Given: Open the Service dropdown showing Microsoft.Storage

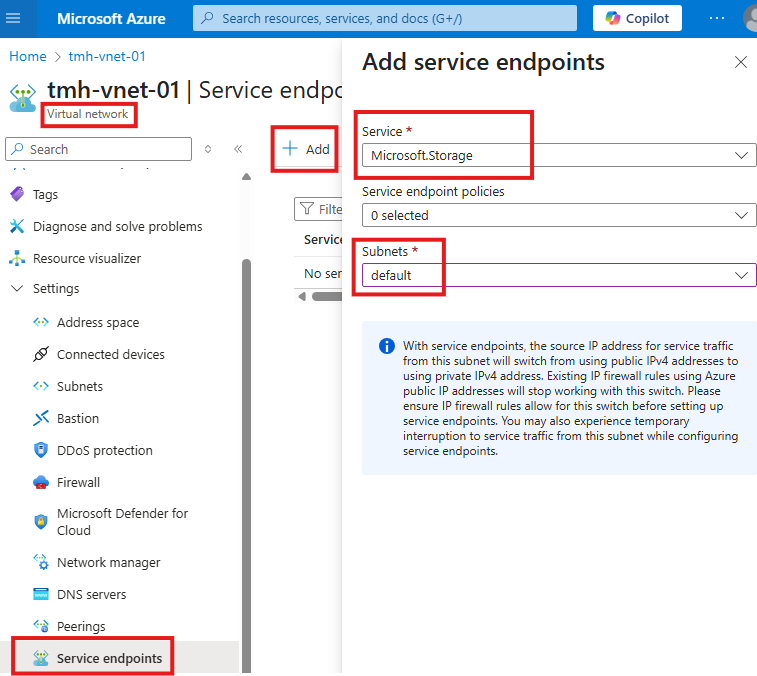Looking at the screenshot, I should click(x=559, y=155).
